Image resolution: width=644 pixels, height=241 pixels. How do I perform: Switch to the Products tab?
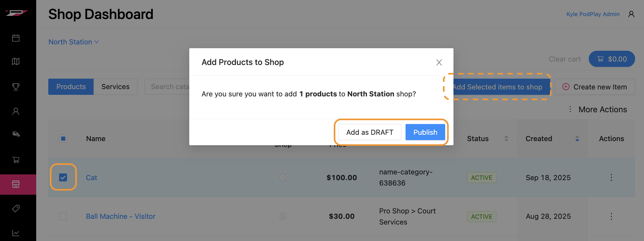tap(71, 87)
